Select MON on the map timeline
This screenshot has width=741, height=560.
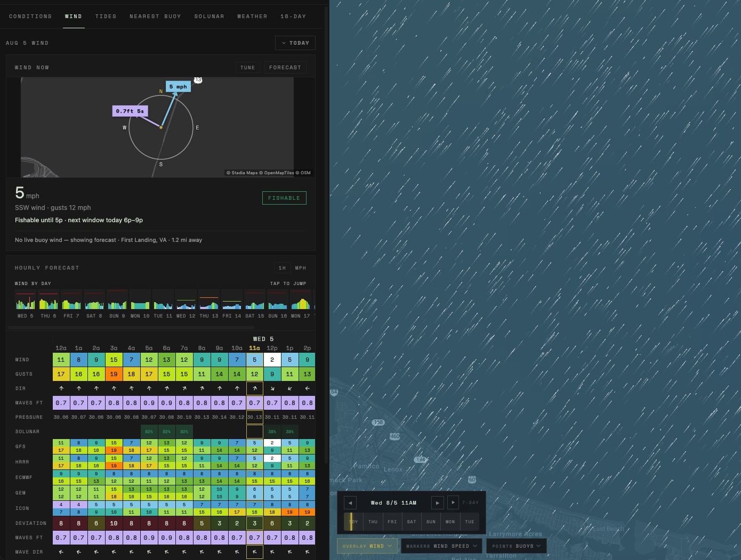450,522
